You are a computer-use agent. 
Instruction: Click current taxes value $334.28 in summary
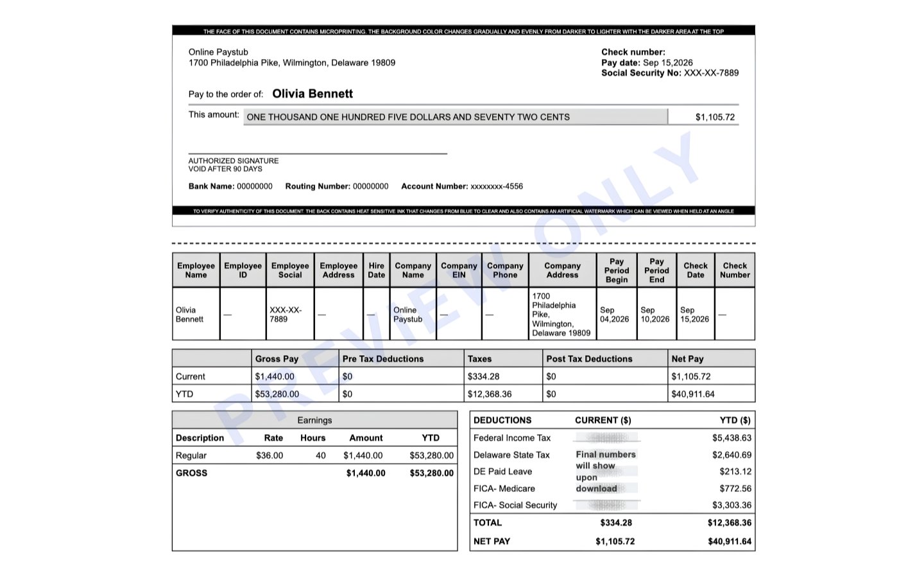pos(483,376)
